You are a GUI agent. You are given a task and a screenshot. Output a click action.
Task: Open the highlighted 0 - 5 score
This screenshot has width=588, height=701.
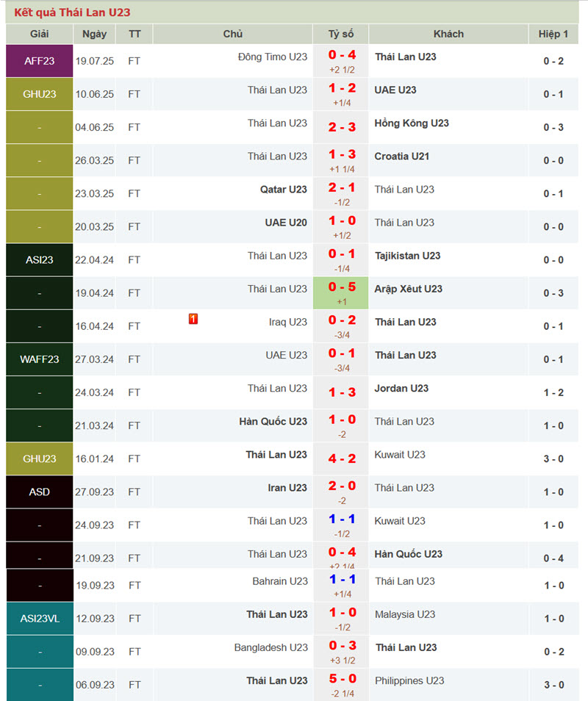point(342,287)
